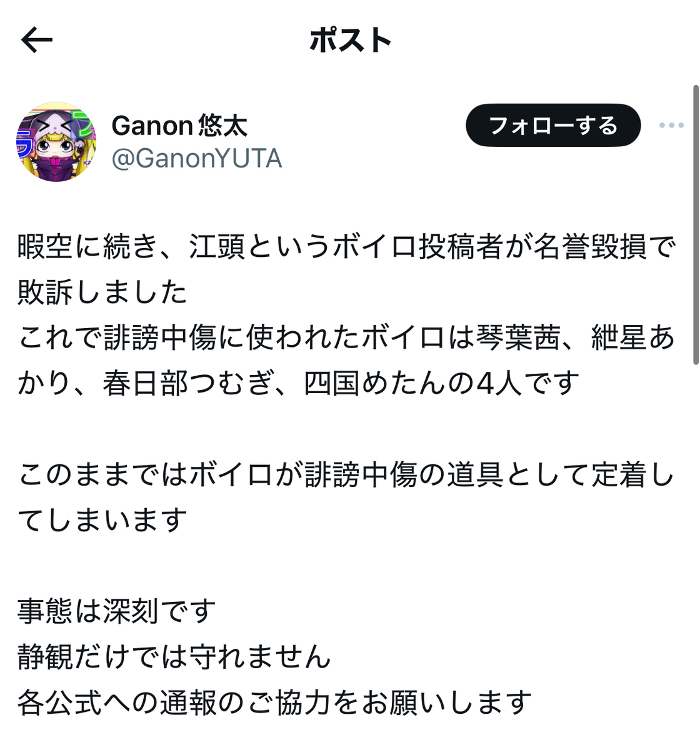The image size is (700, 750).
Task: Click the word 名誉毀損 in the first line
Action: point(590,247)
